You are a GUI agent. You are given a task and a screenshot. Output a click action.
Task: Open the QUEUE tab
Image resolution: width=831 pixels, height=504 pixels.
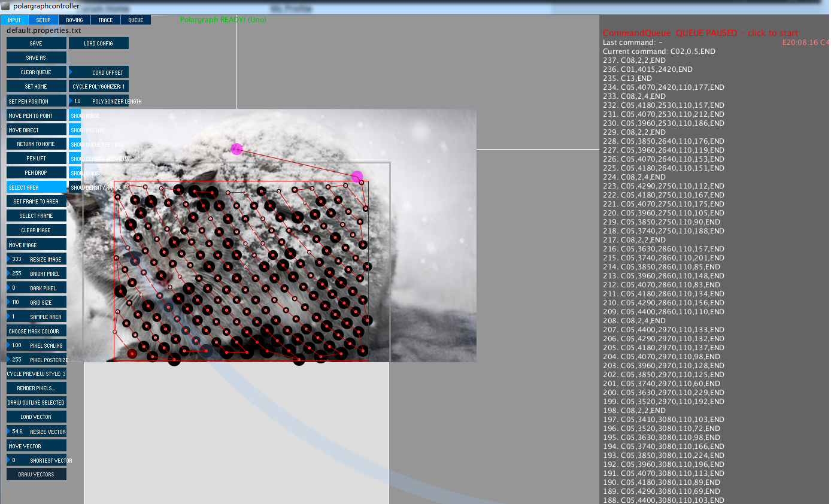[136, 20]
